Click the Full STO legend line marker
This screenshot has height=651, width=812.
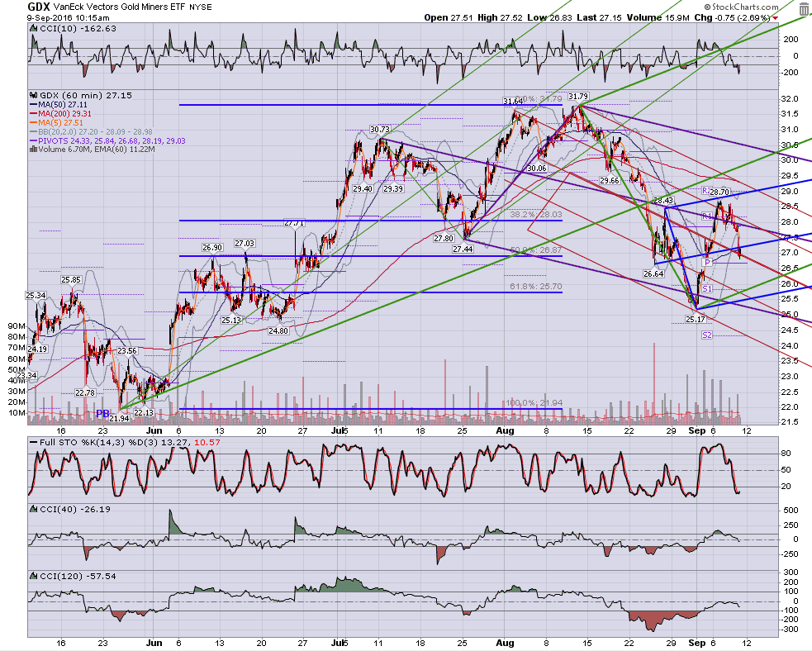33,443
